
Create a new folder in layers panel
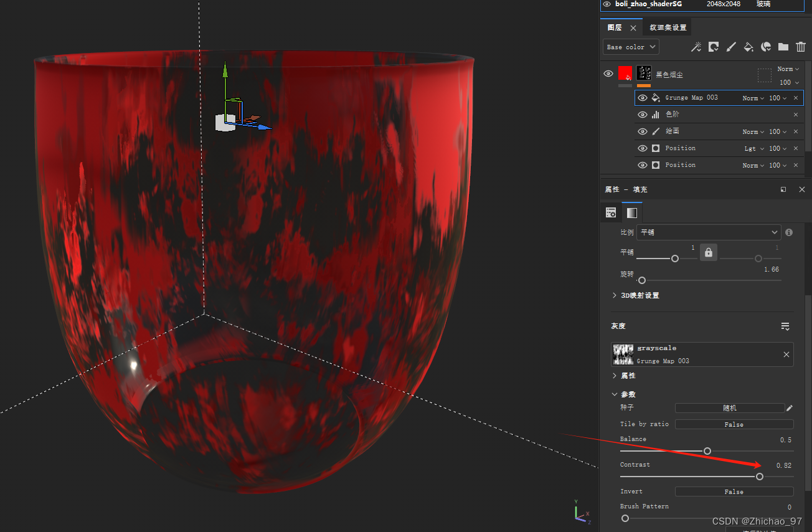[783, 47]
